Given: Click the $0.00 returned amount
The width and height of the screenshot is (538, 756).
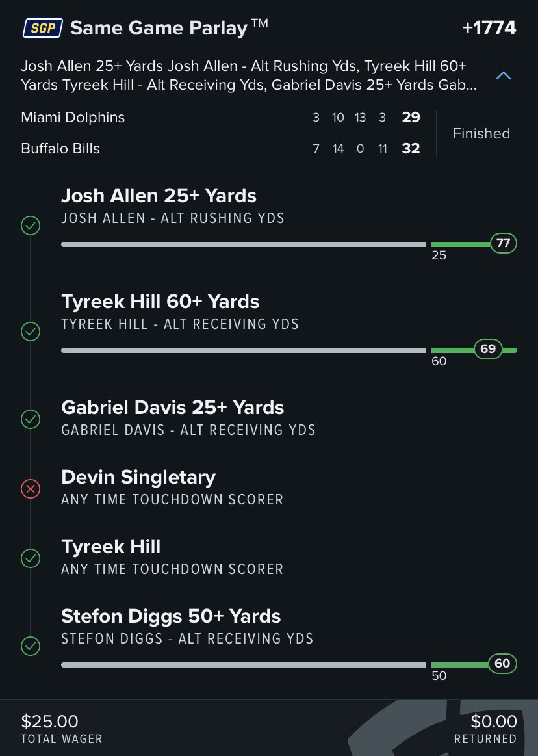Looking at the screenshot, I should click(494, 722).
